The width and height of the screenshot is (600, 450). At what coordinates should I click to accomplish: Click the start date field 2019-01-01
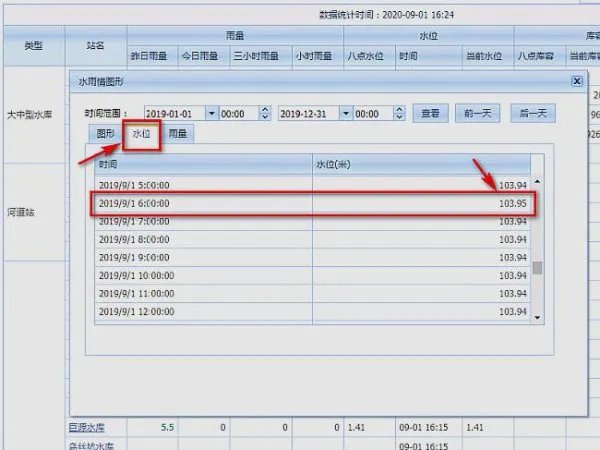(x=175, y=114)
